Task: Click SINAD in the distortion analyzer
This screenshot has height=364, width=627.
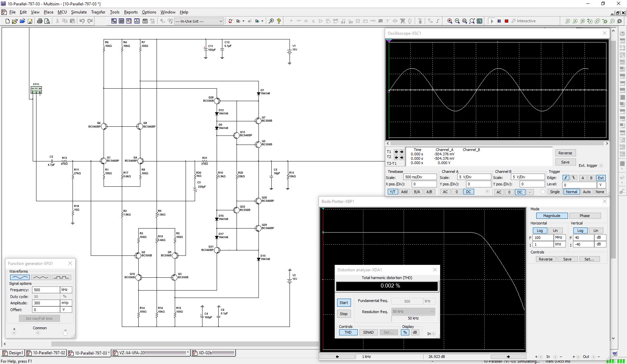Action: click(x=368, y=332)
